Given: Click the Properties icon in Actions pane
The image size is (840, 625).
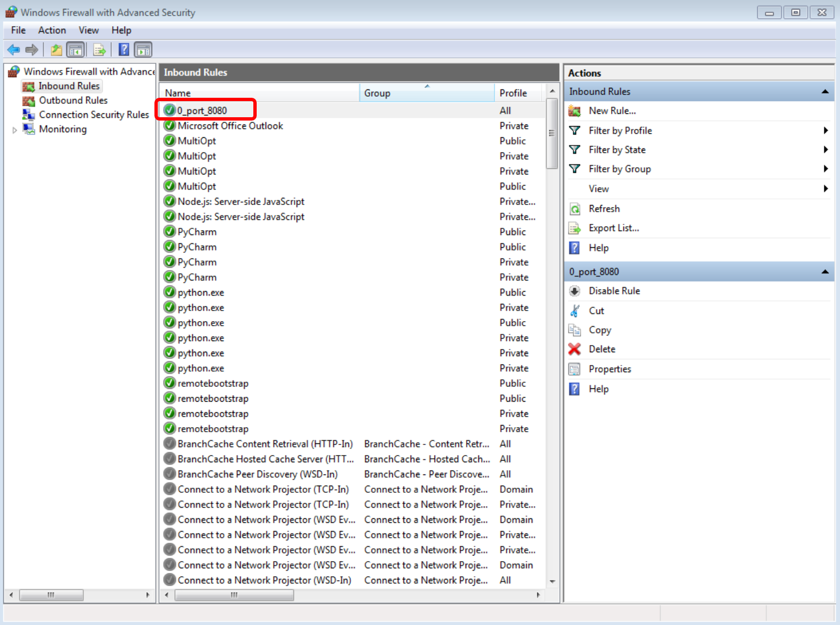Looking at the screenshot, I should click(x=575, y=369).
